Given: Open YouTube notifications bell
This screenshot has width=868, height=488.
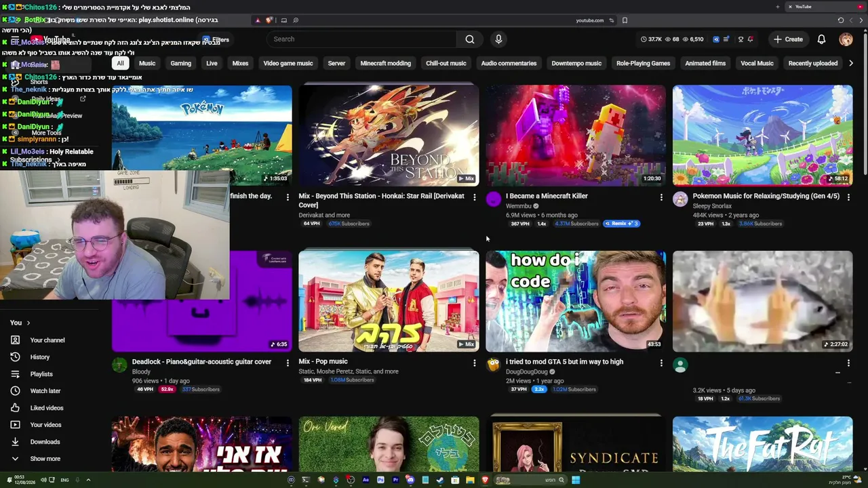Looking at the screenshot, I should point(821,39).
